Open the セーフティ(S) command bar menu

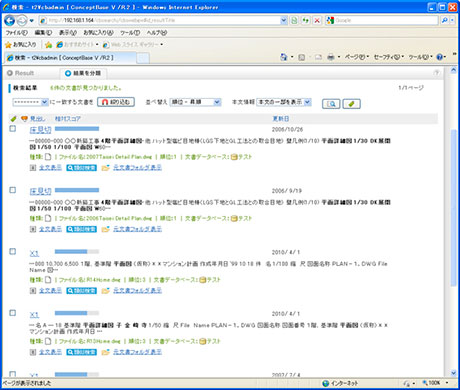pyautogui.click(x=389, y=57)
